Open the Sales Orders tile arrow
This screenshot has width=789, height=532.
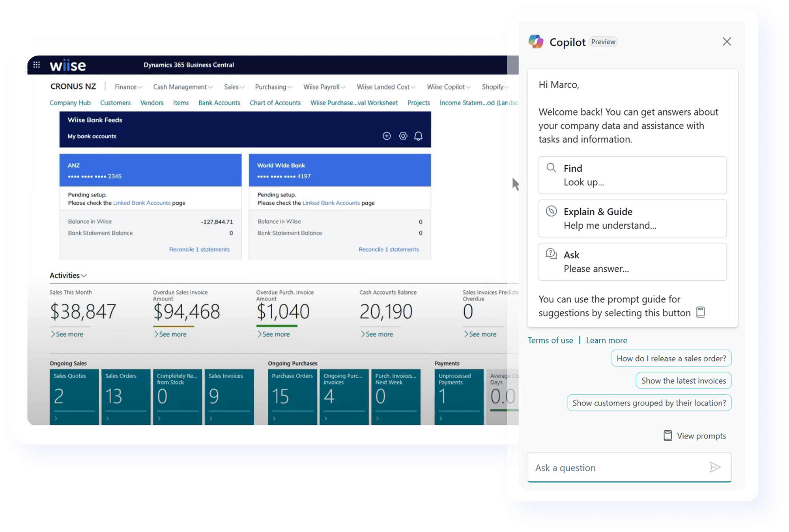tap(108, 418)
